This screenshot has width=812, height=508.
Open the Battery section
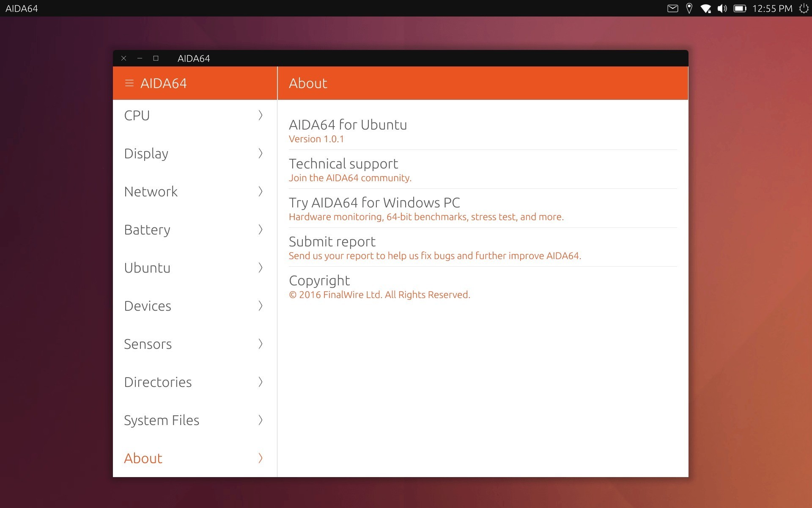coord(147,229)
